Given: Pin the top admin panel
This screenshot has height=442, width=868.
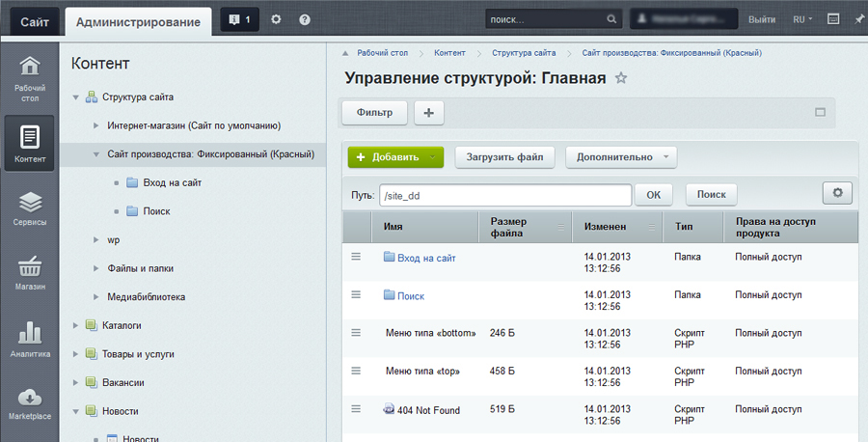Looking at the screenshot, I should pyautogui.click(x=858, y=19).
